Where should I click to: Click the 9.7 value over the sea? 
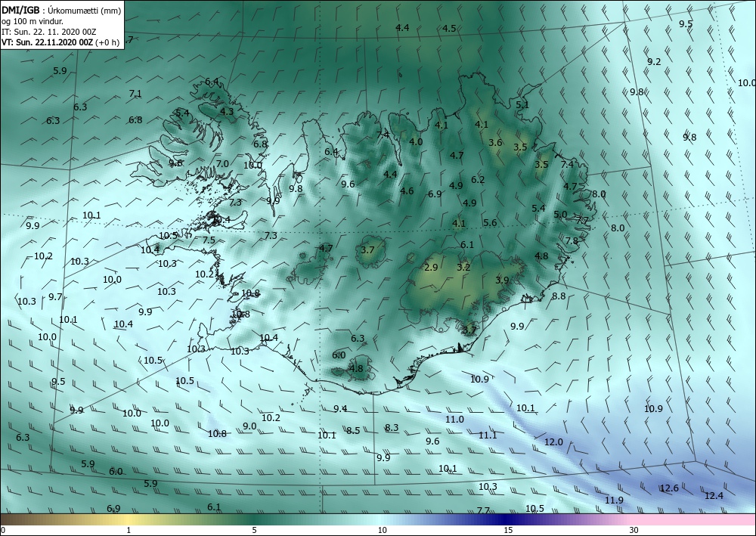(55, 297)
